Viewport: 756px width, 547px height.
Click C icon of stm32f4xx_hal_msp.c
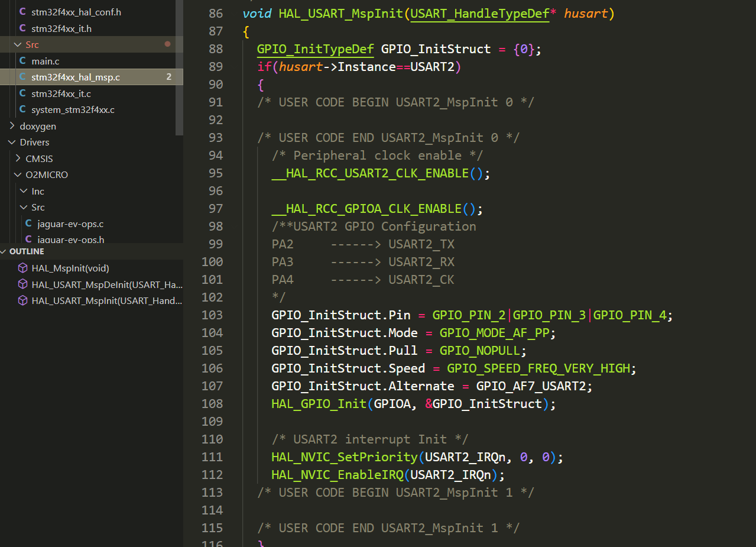[x=22, y=77]
